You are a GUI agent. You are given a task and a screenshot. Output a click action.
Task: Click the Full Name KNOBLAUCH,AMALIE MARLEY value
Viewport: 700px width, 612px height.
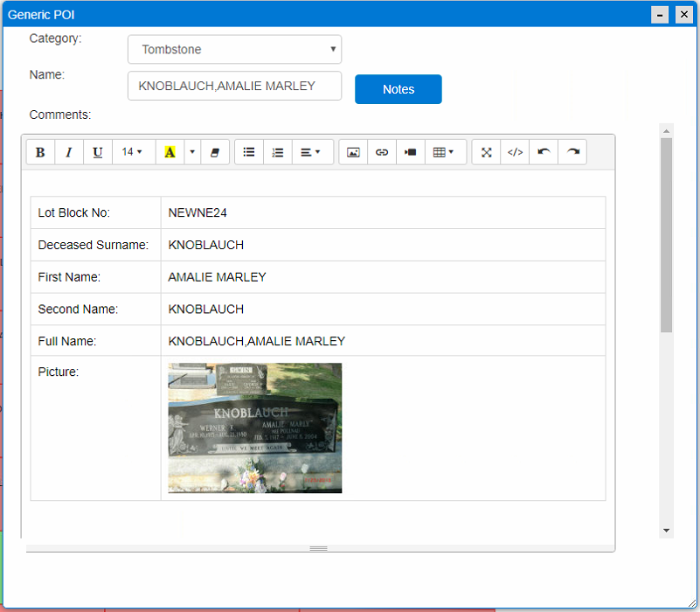point(257,341)
